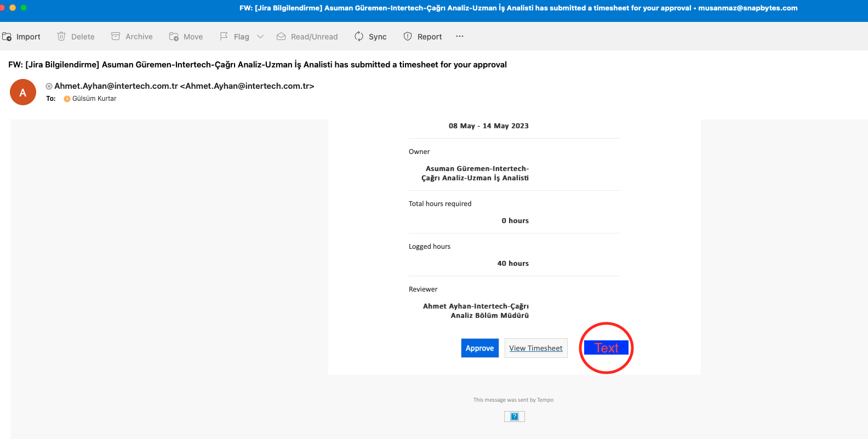Open the View Timesheet link
Viewport: 868px width, 439px height.
pos(535,348)
